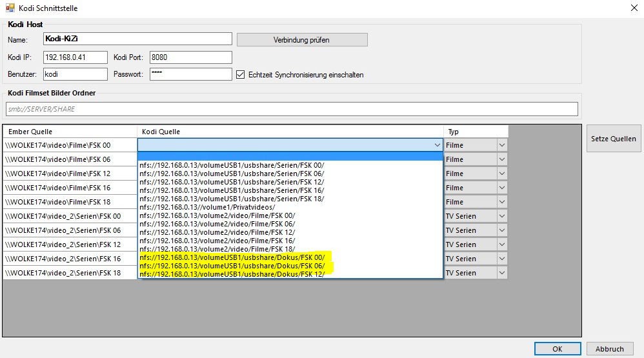Click the Setze Quellen button

click(x=614, y=139)
